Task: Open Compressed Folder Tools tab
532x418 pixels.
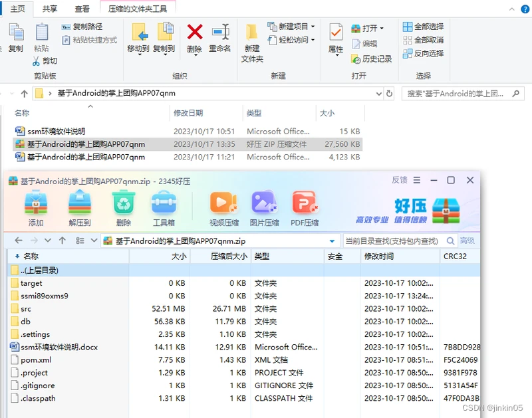Action: coord(138,9)
